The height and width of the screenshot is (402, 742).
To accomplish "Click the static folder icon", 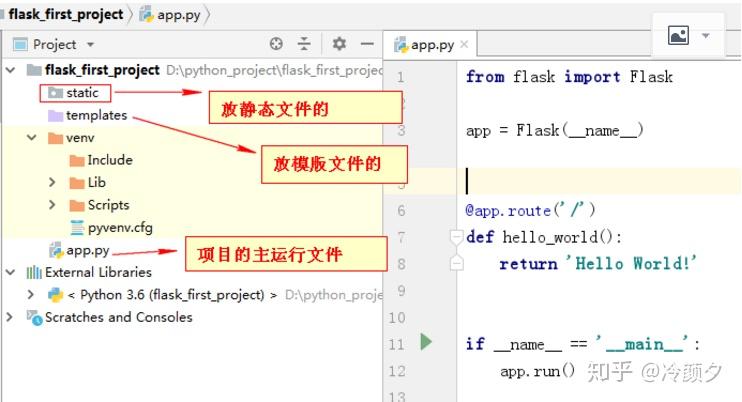I will (55, 93).
